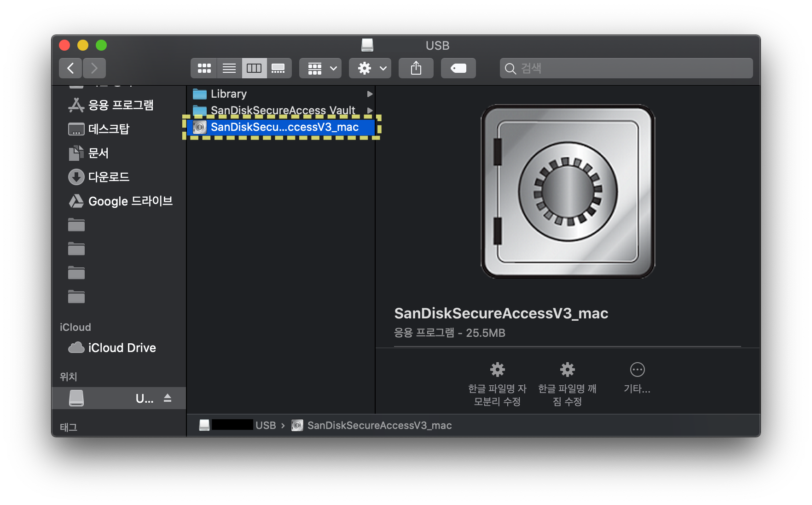The image size is (812, 505).
Task: Switch to icon view
Action: pyautogui.click(x=204, y=68)
